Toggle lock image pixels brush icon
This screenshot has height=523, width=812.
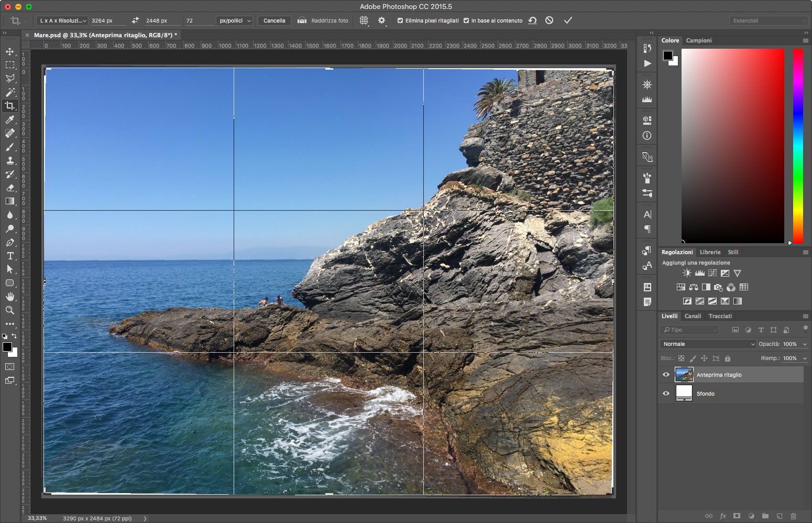pyautogui.click(x=693, y=358)
